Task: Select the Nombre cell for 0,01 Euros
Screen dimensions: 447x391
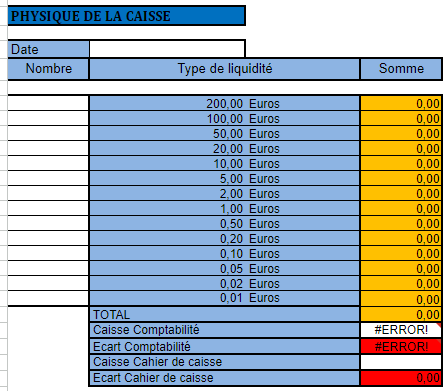Action: (x=48, y=298)
